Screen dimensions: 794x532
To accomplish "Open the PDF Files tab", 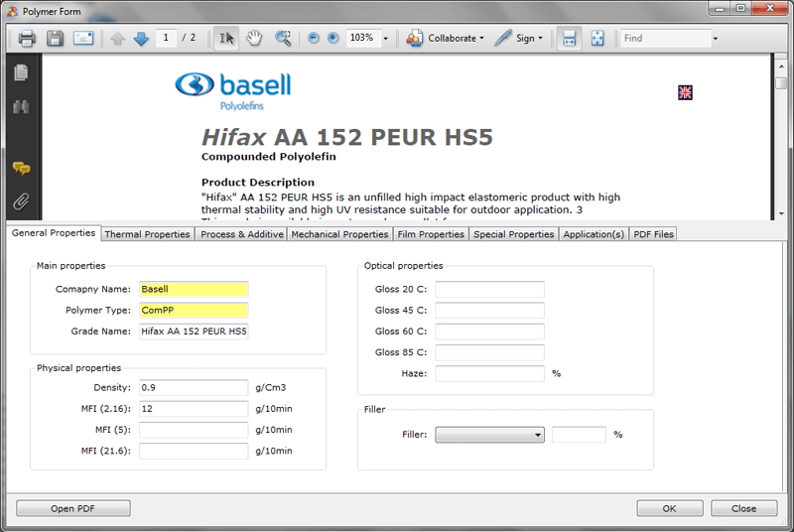I will click(x=653, y=234).
